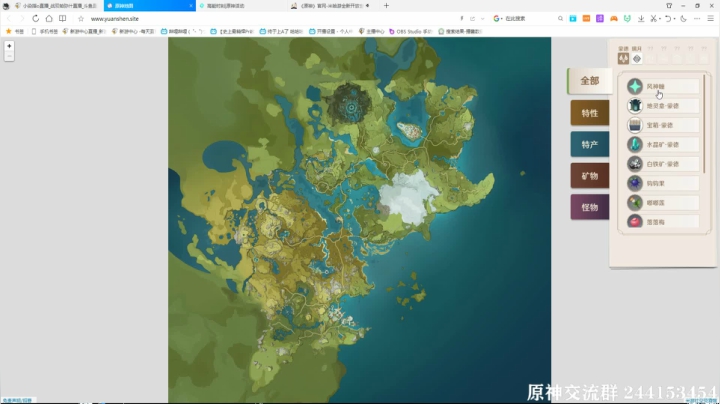The height and width of the screenshot is (404, 720).
Task: Close the active blue tab
Action: pos(191,6)
